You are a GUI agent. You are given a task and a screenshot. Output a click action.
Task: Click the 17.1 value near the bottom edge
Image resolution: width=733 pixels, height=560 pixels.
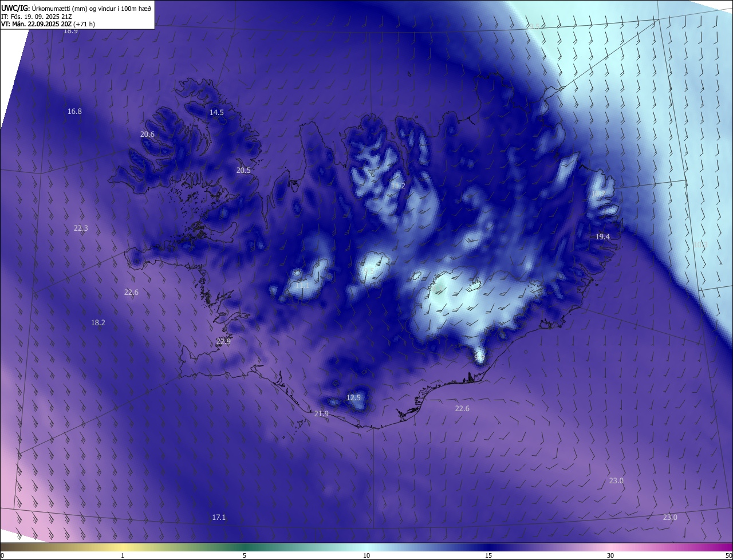[x=219, y=518]
